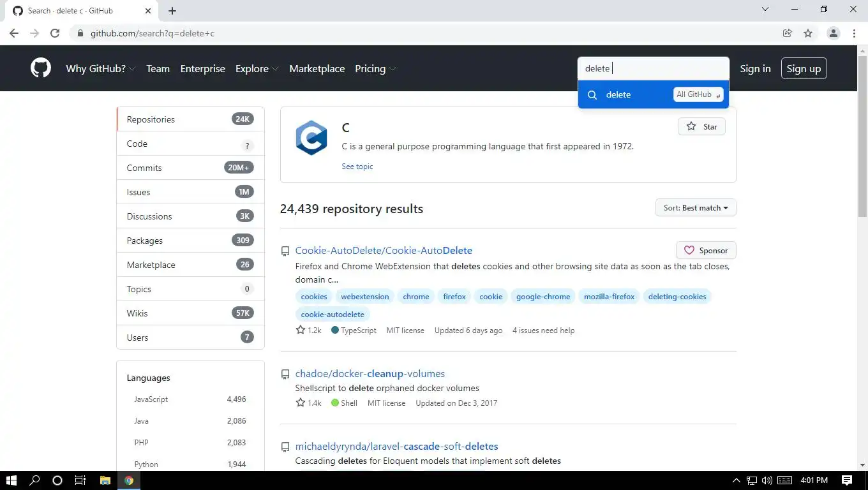The width and height of the screenshot is (868, 490).
Task: Open the Chrome tab search chevron
Action: pos(765,10)
